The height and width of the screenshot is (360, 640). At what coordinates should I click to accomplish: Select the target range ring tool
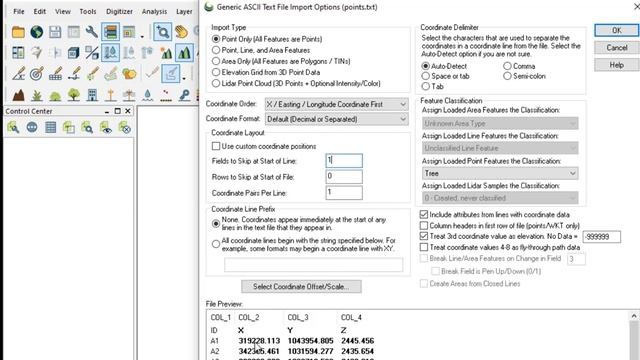pos(37,74)
